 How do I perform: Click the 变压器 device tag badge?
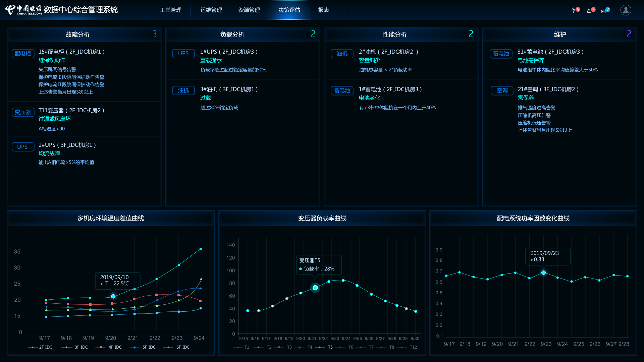click(x=23, y=112)
